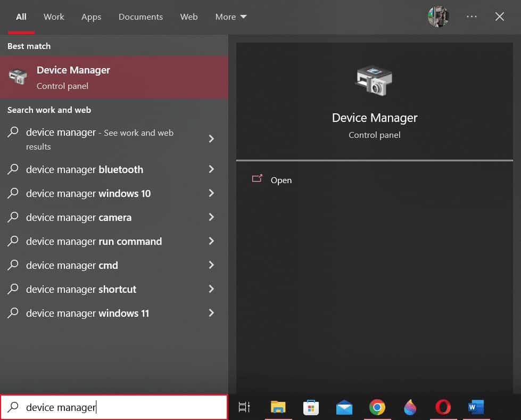The height and width of the screenshot is (420, 521).
Task: Click search icon beside 'device manager bluetooth'
Action: [x=13, y=169]
